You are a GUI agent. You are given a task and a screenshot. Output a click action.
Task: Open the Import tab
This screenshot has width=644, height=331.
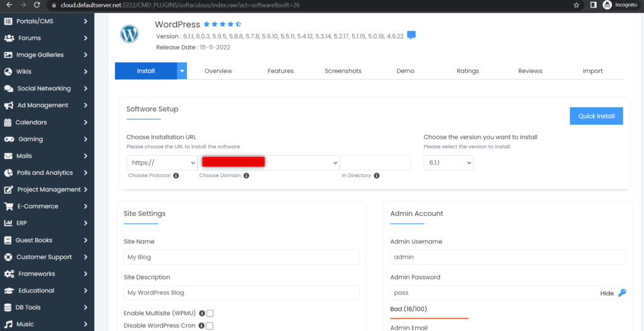pyautogui.click(x=592, y=71)
